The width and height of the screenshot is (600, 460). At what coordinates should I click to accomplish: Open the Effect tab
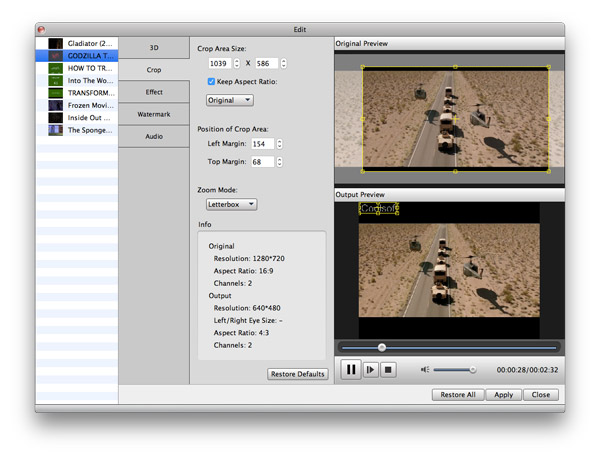154,92
